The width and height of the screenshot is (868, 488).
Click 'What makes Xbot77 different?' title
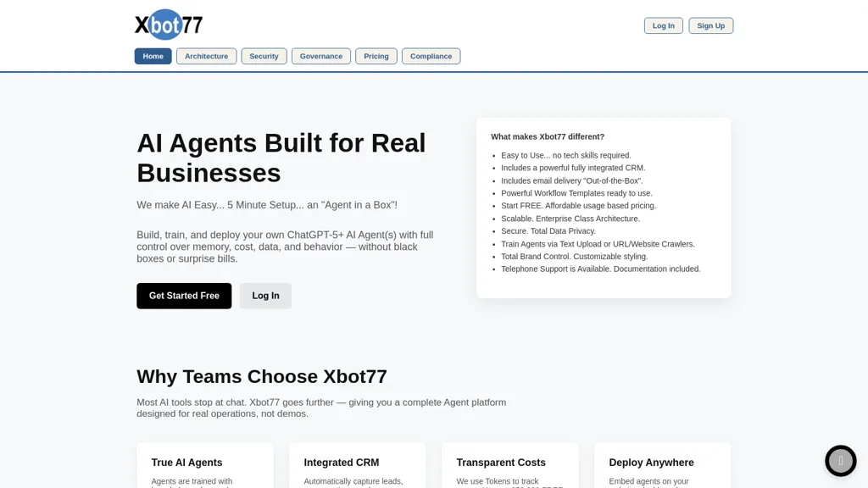(548, 136)
